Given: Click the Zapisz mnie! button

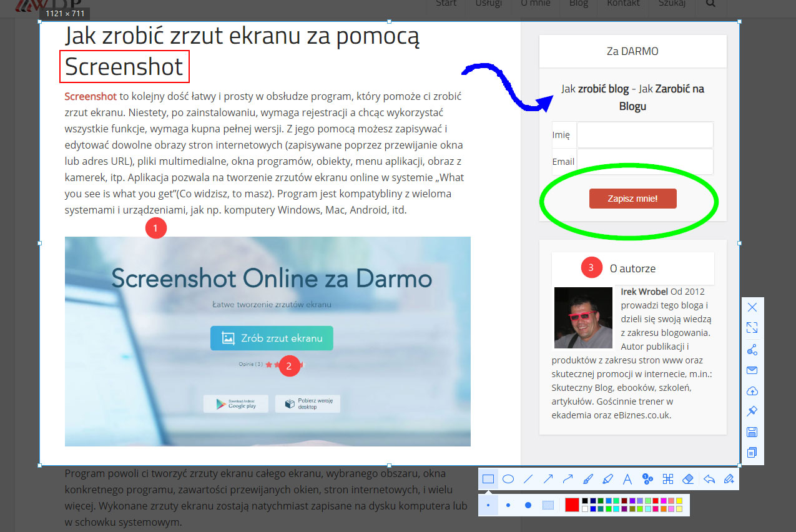Looking at the screenshot, I should (632, 199).
